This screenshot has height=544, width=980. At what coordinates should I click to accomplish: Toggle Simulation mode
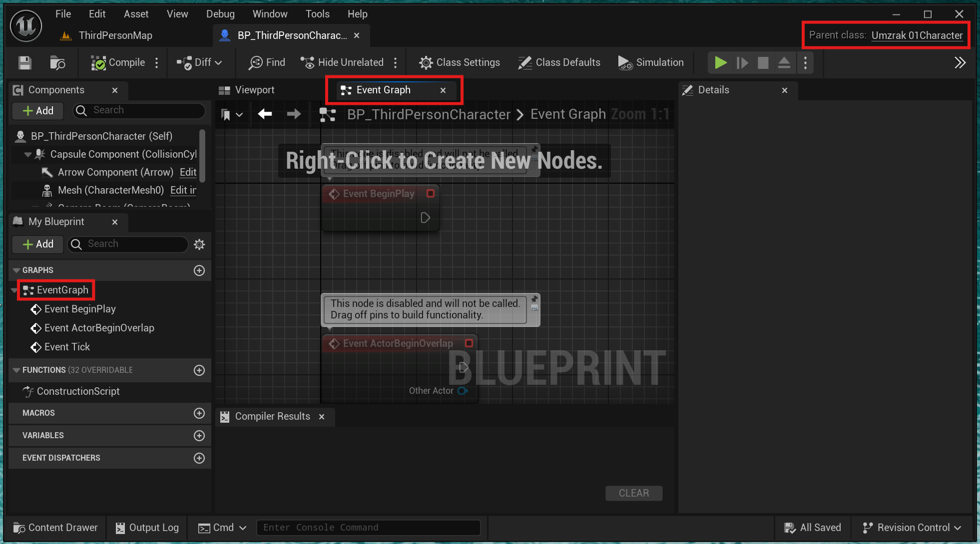click(x=651, y=63)
